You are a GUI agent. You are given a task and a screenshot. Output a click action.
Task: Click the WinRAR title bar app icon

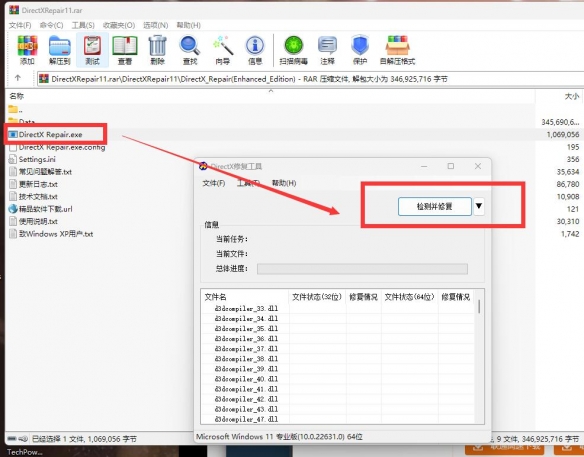point(14,10)
